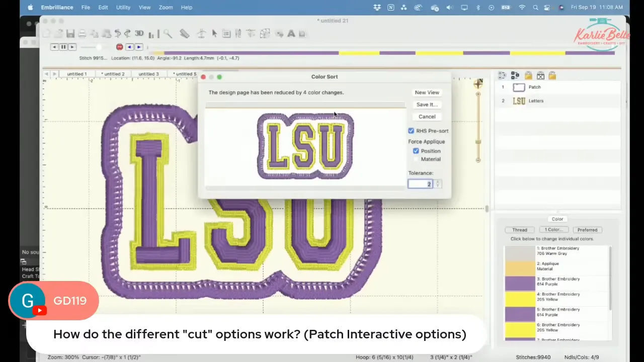Open the View menu
644x362 pixels.
(144, 7)
